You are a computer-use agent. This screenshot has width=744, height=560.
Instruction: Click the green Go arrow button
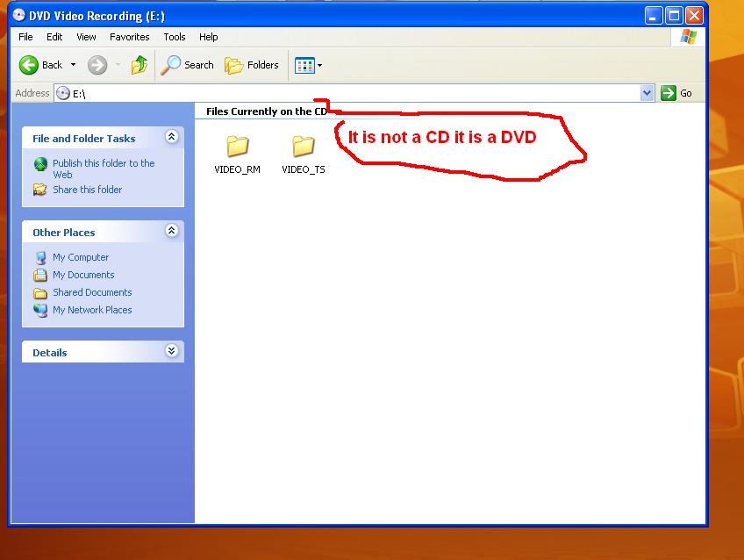click(668, 93)
